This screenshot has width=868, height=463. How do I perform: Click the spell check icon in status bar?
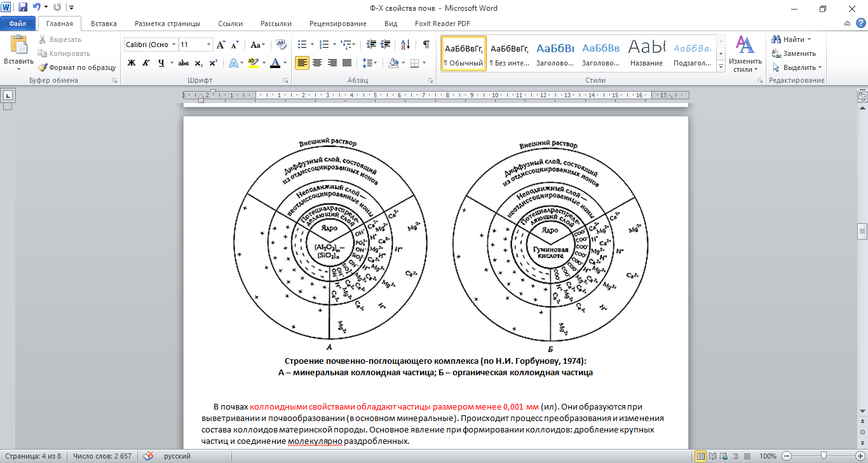[148, 456]
